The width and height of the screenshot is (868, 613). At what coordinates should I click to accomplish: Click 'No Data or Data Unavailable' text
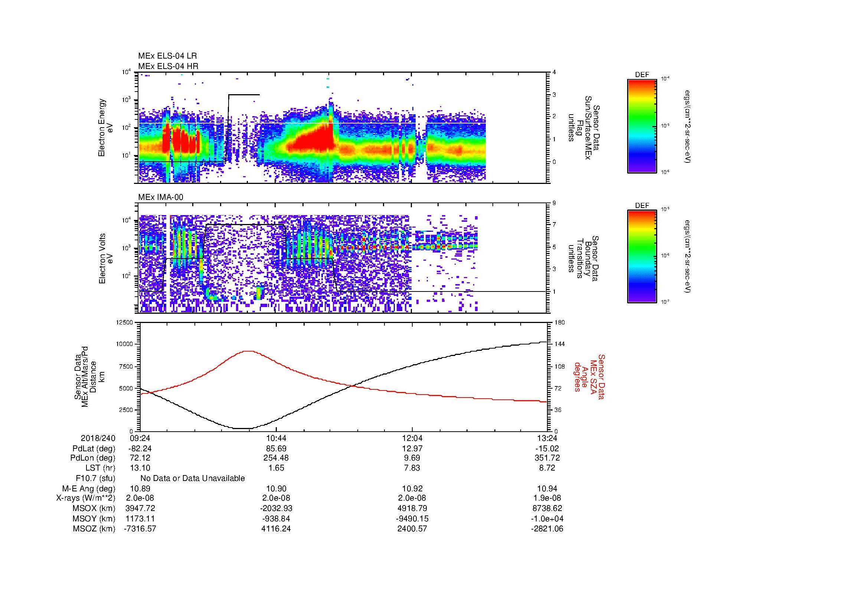click(193, 478)
